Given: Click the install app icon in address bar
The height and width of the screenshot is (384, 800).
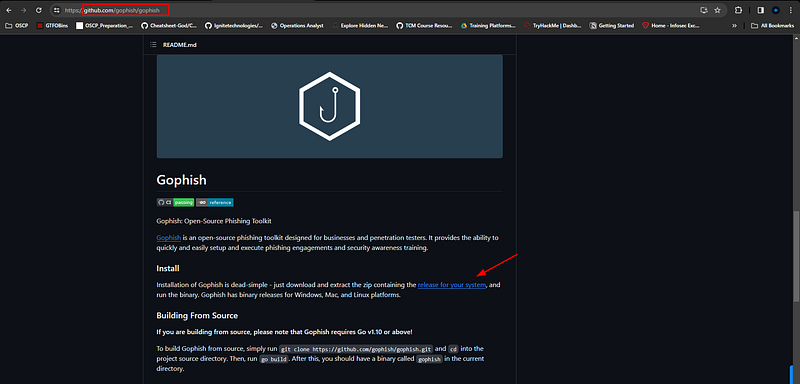Looking at the screenshot, I should click(x=704, y=10).
